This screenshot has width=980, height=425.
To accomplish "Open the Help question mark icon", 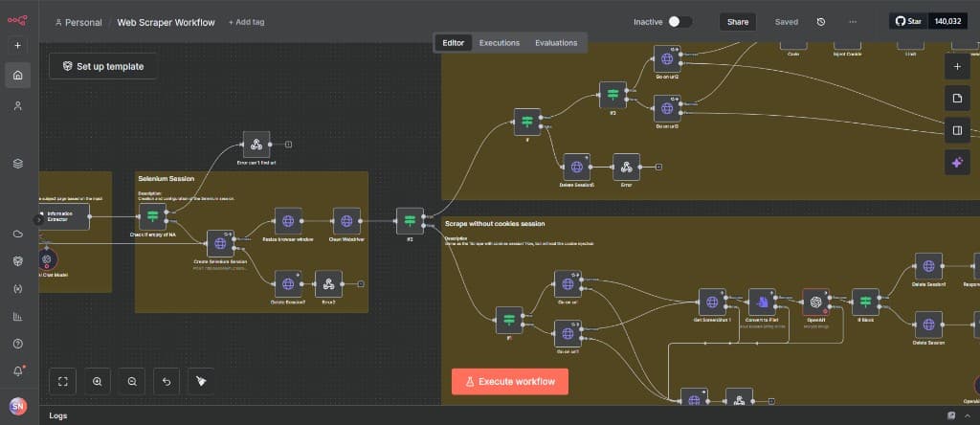I will 17,344.
